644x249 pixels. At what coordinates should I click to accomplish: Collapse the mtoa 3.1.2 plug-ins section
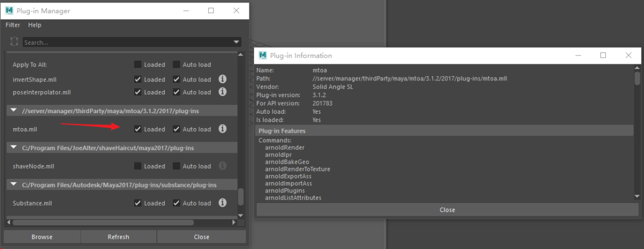coord(14,110)
